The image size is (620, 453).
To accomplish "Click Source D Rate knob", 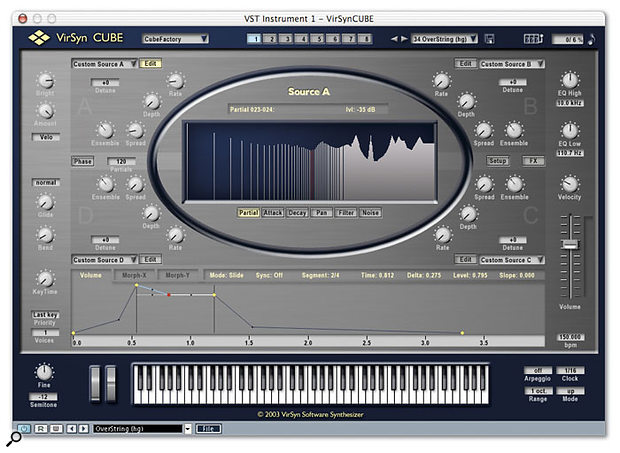I will pyautogui.click(x=175, y=235).
